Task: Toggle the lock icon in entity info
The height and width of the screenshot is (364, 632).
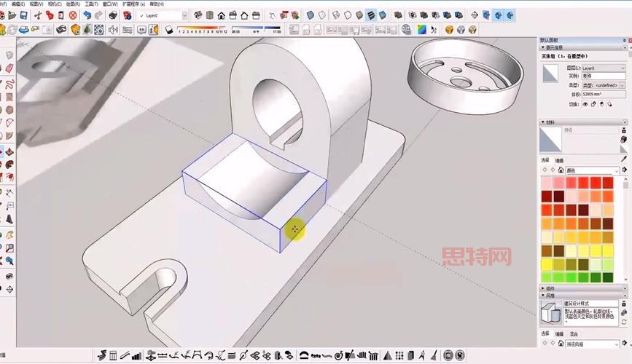Action: click(x=593, y=103)
